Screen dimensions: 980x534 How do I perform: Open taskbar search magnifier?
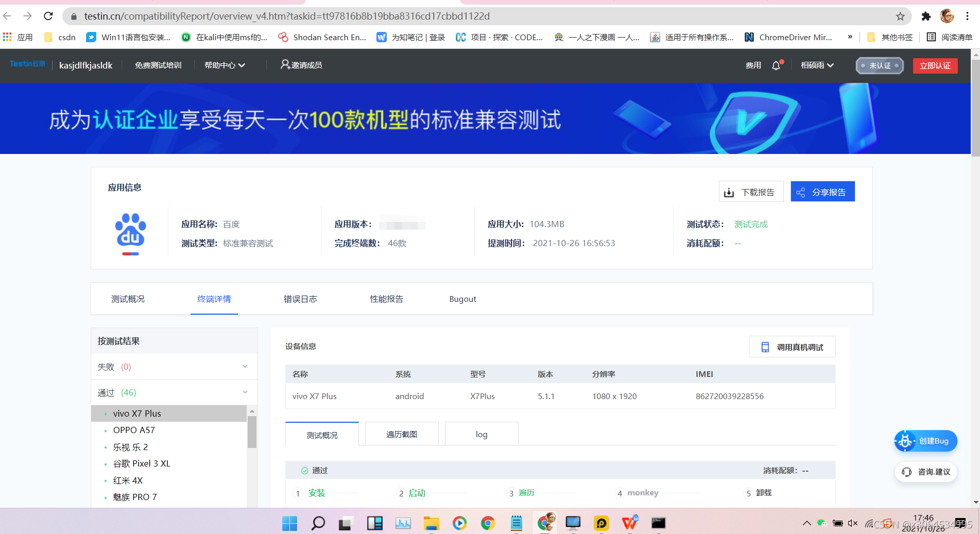(318, 523)
